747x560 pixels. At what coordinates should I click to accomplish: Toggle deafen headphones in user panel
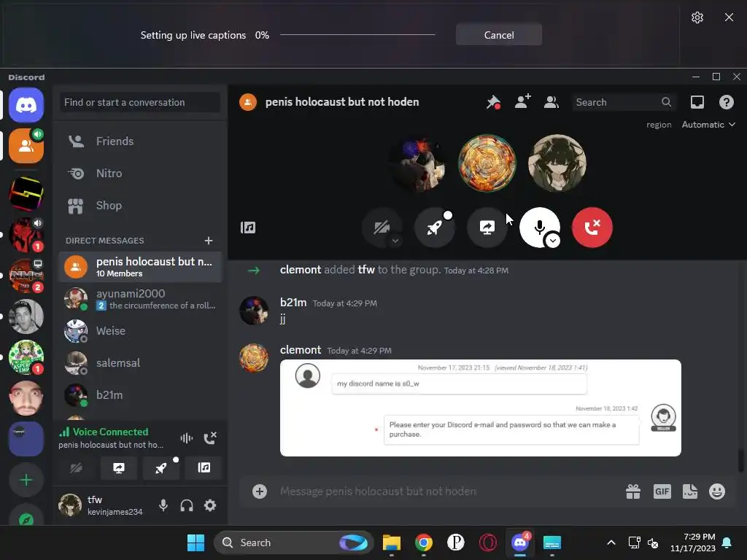click(x=187, y=505)
